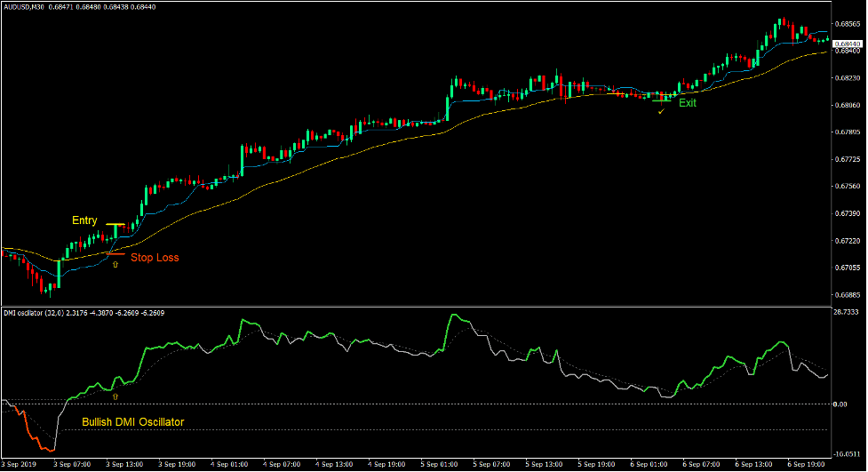Click the orange Stop Loss text label

coord(155,258)
